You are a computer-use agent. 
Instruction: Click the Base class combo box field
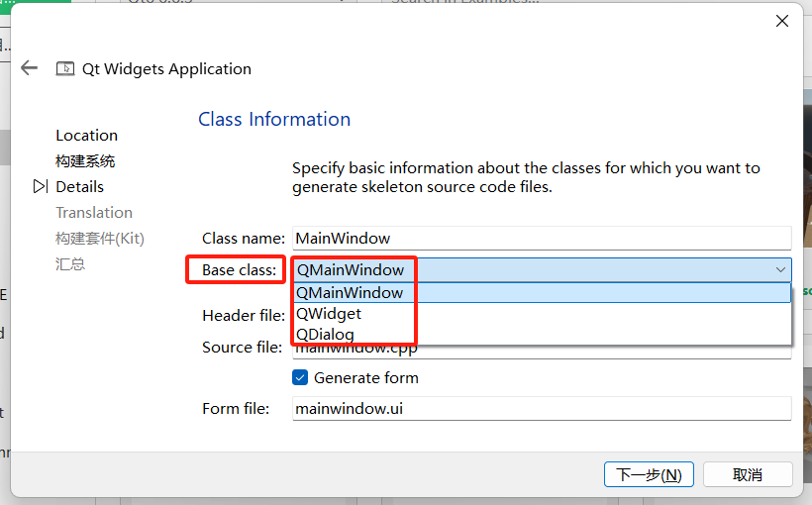pos(542,270)
